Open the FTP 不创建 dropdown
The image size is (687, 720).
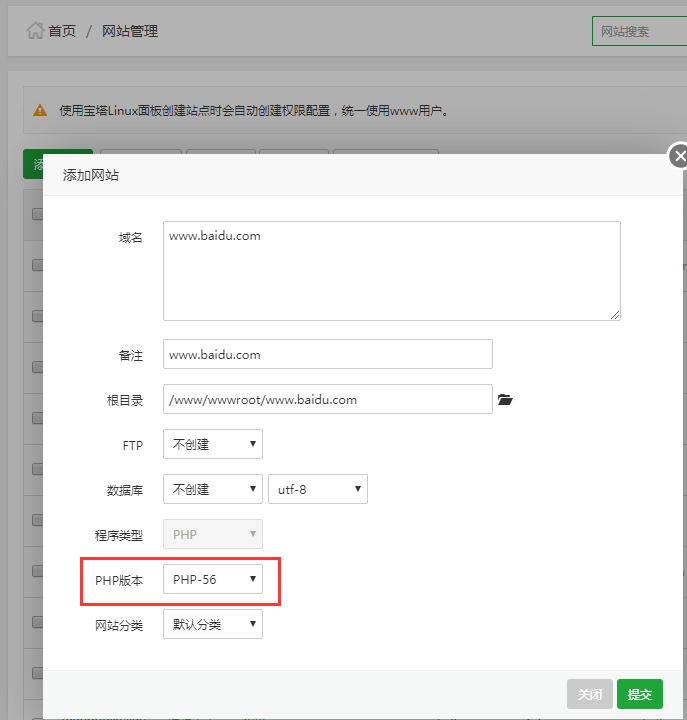pos(212,444)
